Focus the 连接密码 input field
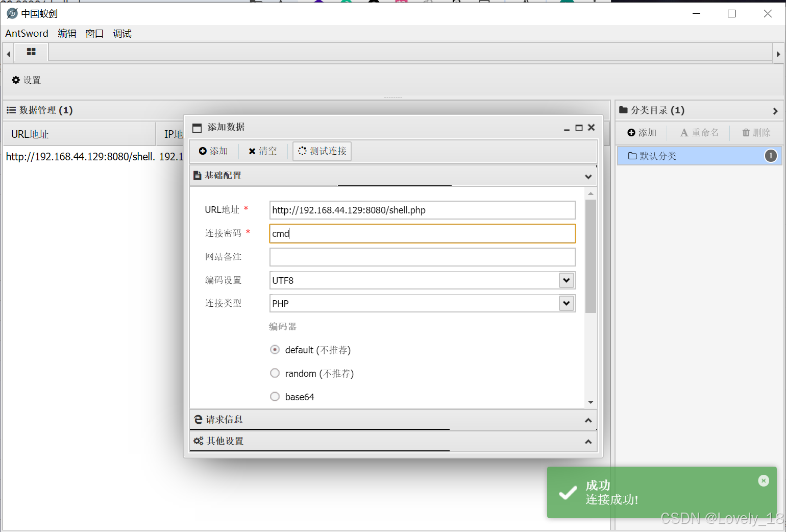Screen dimensions: 786x532 (422, 233)
